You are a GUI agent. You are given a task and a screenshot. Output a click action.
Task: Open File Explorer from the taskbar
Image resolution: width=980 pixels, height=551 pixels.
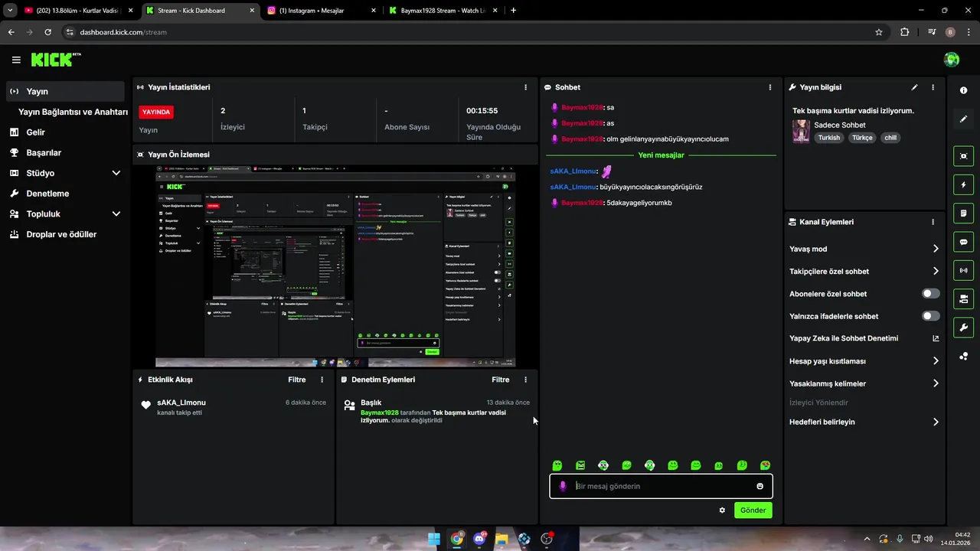pos(501,539)
